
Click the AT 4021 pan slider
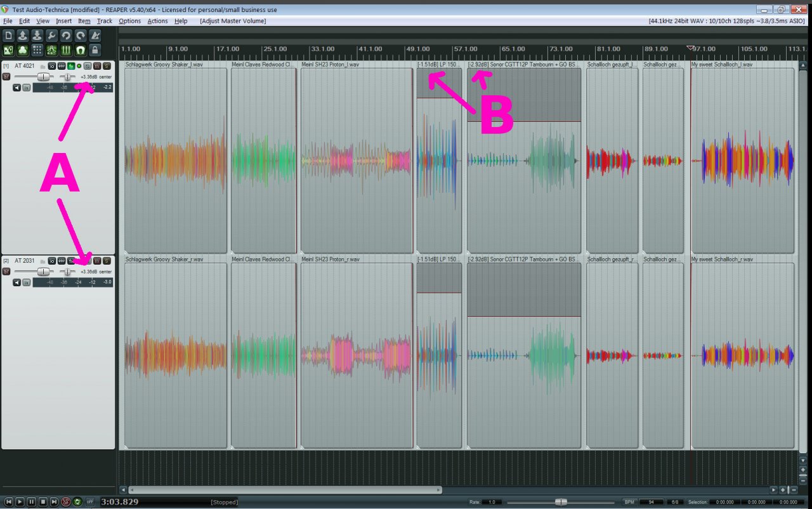(x=67, y=77)
